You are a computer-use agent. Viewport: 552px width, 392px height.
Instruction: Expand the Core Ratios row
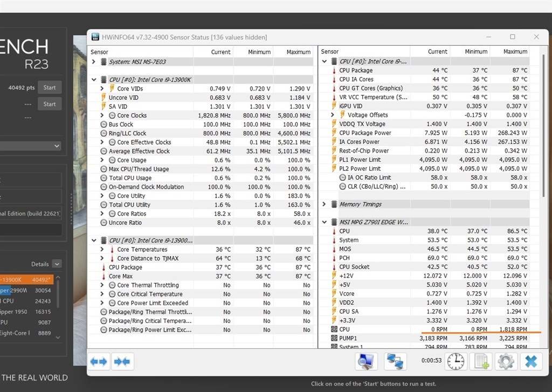[x=102, y=214]
